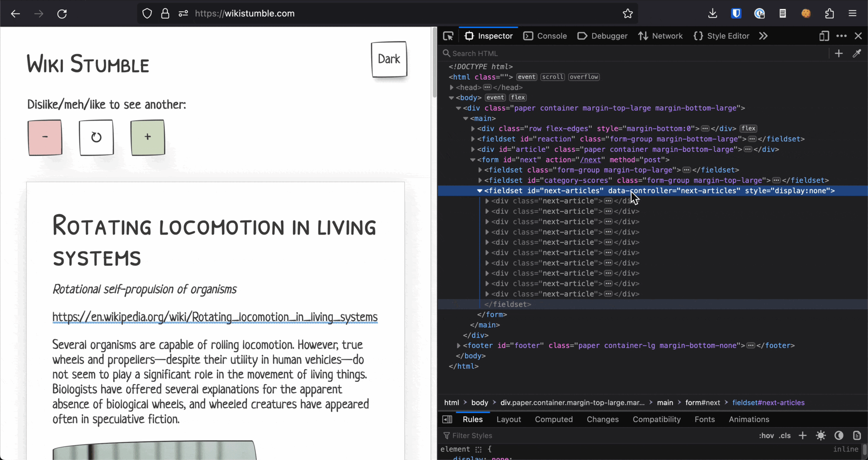Open the extensions puzzle icon

point(829,14)
